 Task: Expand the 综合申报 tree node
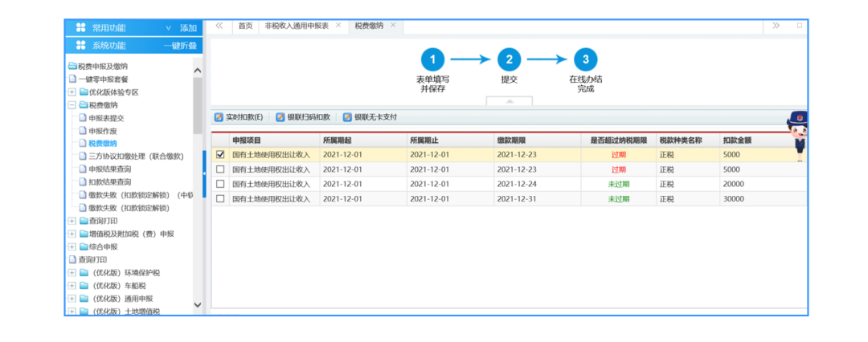point(72,246)
